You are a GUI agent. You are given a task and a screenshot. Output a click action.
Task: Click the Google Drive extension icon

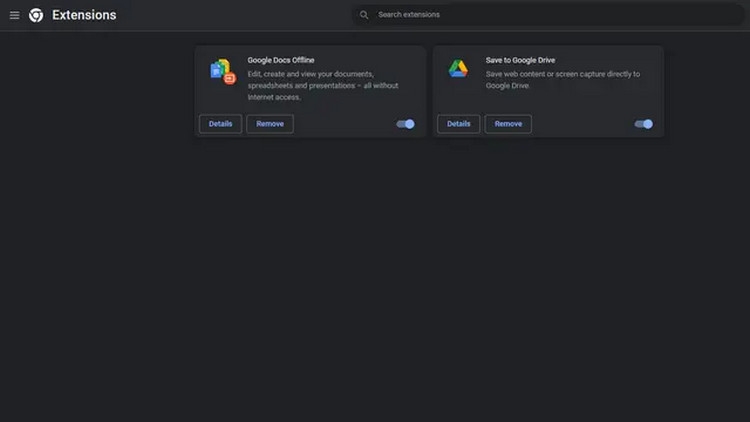tap(458, 68)
